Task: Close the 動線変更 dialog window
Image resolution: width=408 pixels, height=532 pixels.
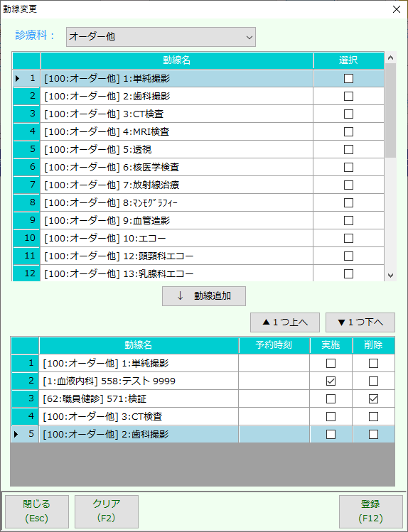Action: tap(396, 9)
